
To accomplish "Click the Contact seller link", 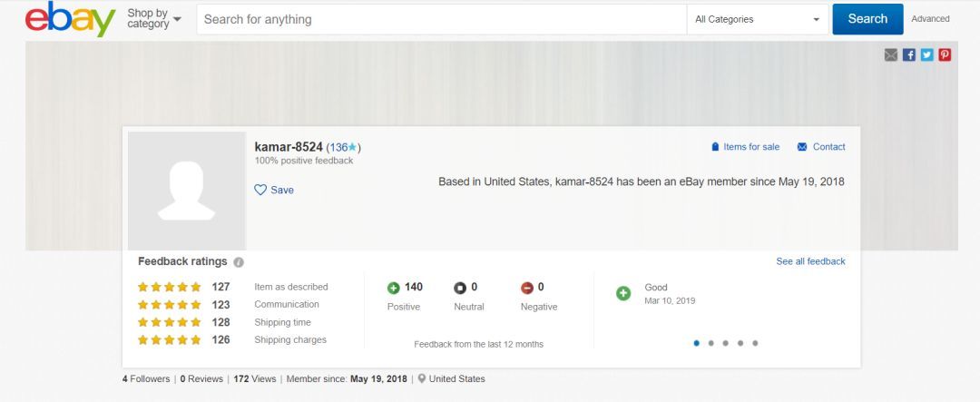I will (821, 147).
